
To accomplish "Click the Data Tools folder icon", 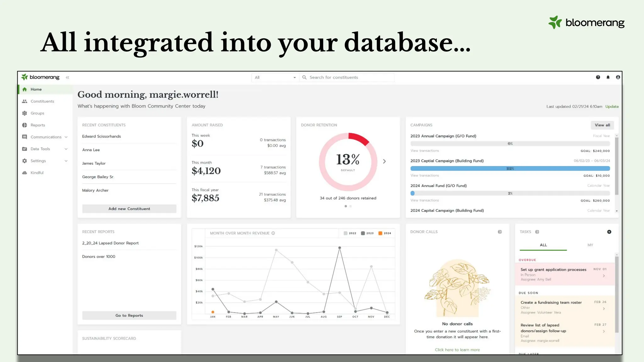I will [25, 149].
